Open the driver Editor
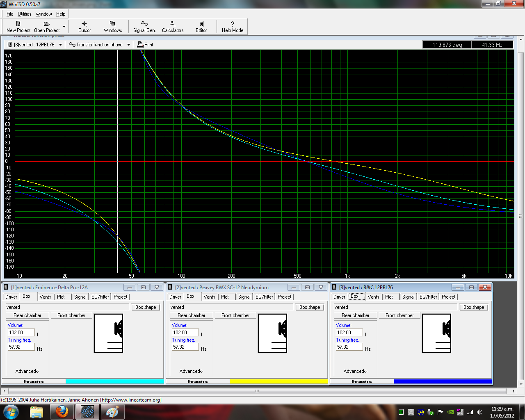 (201, 26)
